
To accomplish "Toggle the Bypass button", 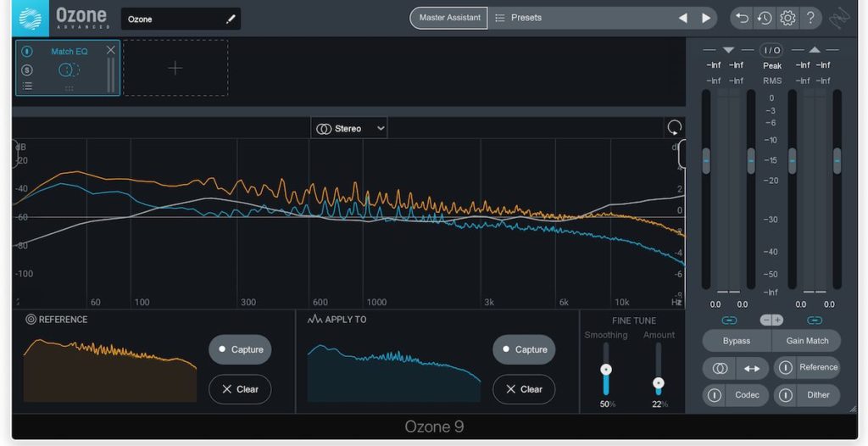I will [737, 341].
